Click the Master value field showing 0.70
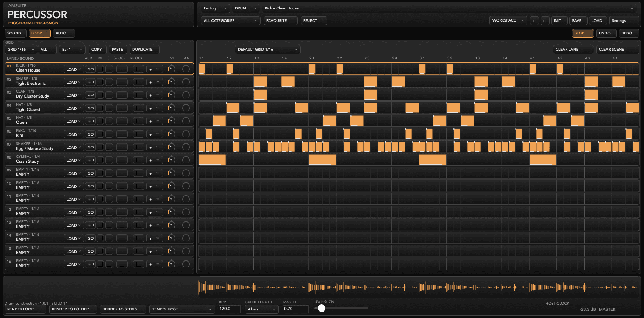The width and height of the screenshot is (644, 318). (296, 309)
